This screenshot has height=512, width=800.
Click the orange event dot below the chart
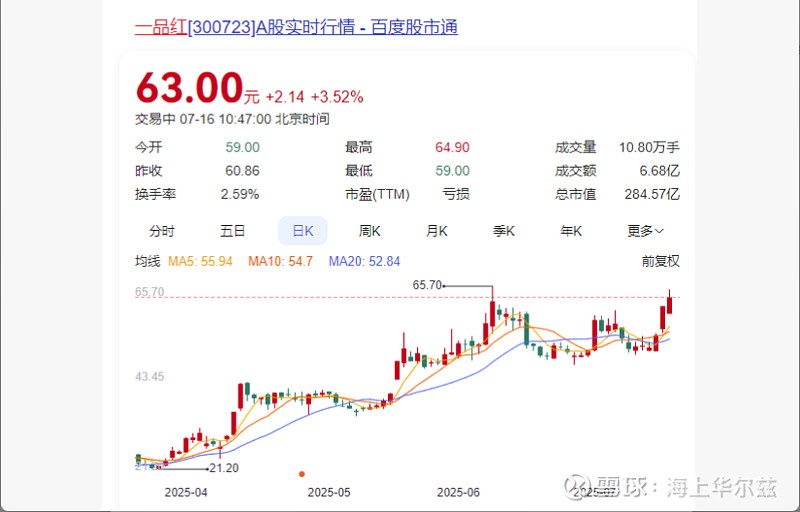click(x=302, y=474)
